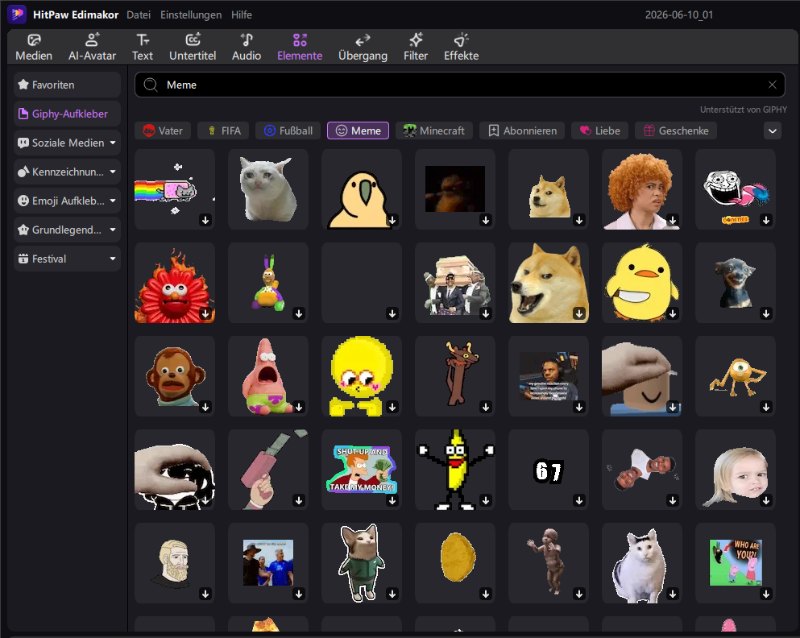Download the cat in green hoodie sticker

[392, 594]
